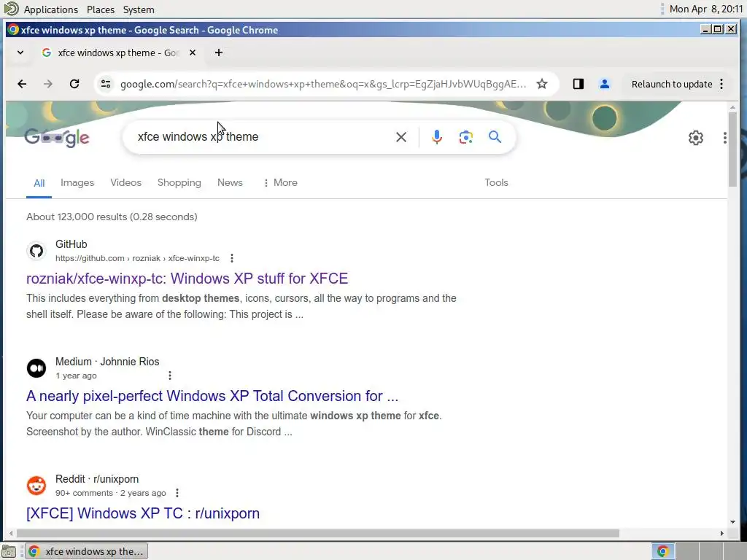View site information icon in address bar

[106, 85]
